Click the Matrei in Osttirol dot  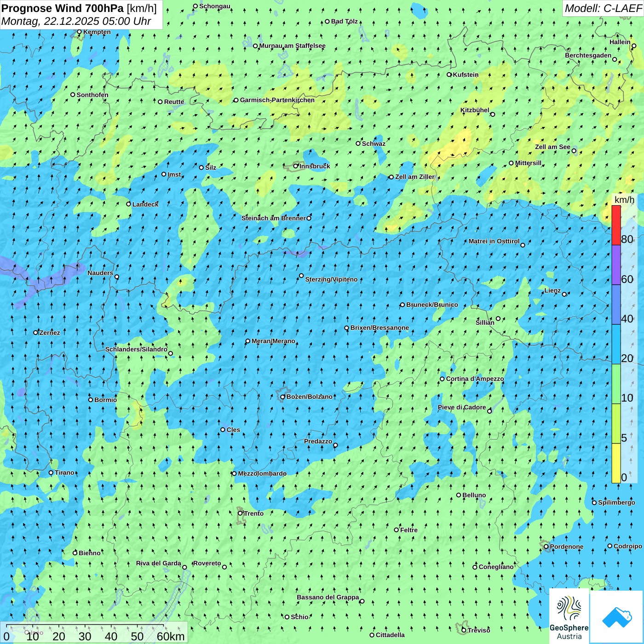523,245
